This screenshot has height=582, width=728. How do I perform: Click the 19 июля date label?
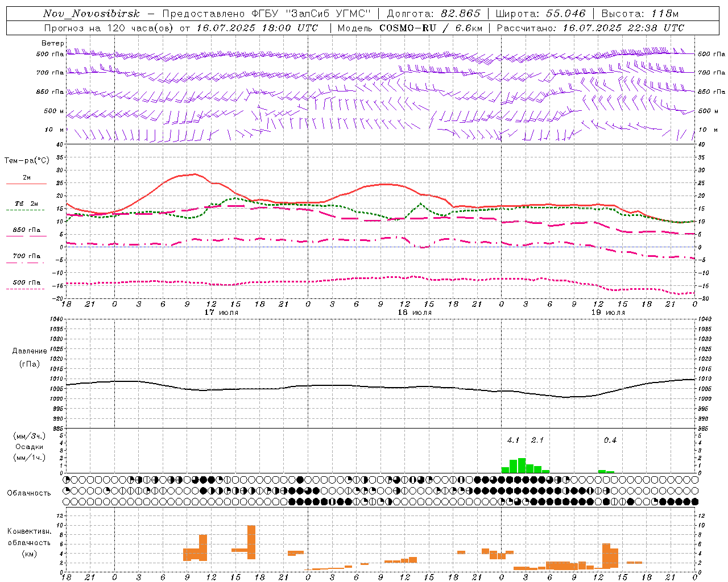tap(608, 313)
